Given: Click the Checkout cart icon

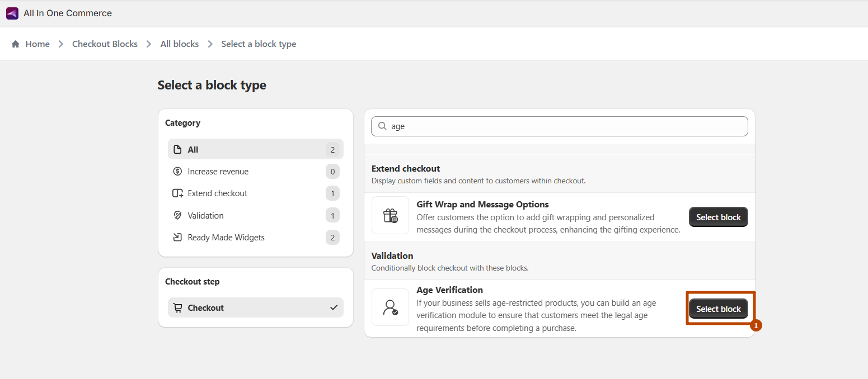Looking at the screenshot, I should click(177, 308).
